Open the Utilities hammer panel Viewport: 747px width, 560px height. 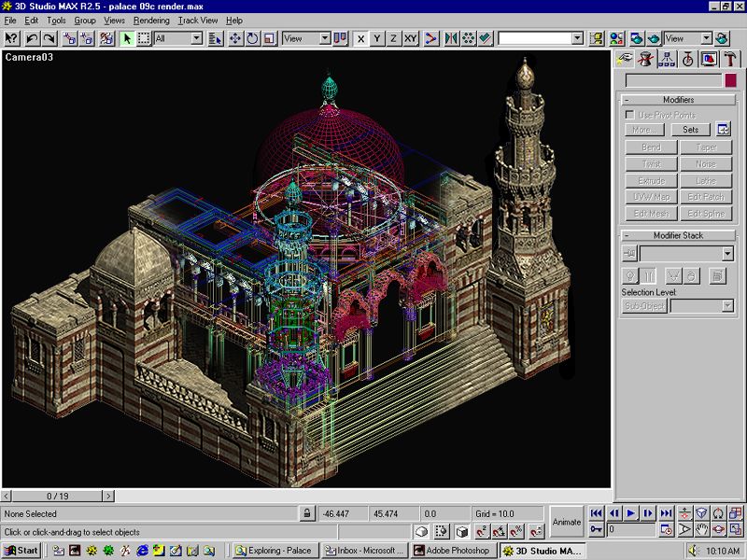(x=731, y=59)
